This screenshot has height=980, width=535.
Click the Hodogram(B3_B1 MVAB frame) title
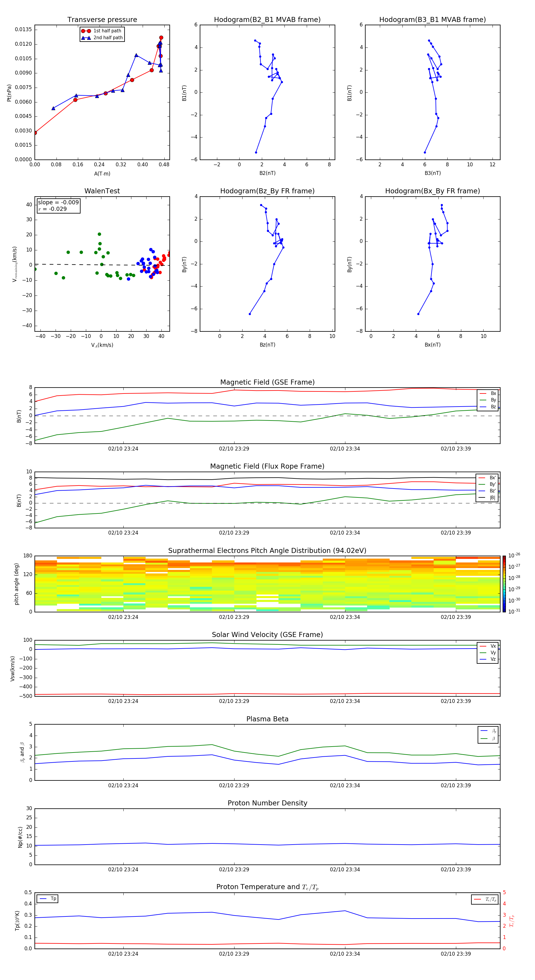click(x=432, y=20)
